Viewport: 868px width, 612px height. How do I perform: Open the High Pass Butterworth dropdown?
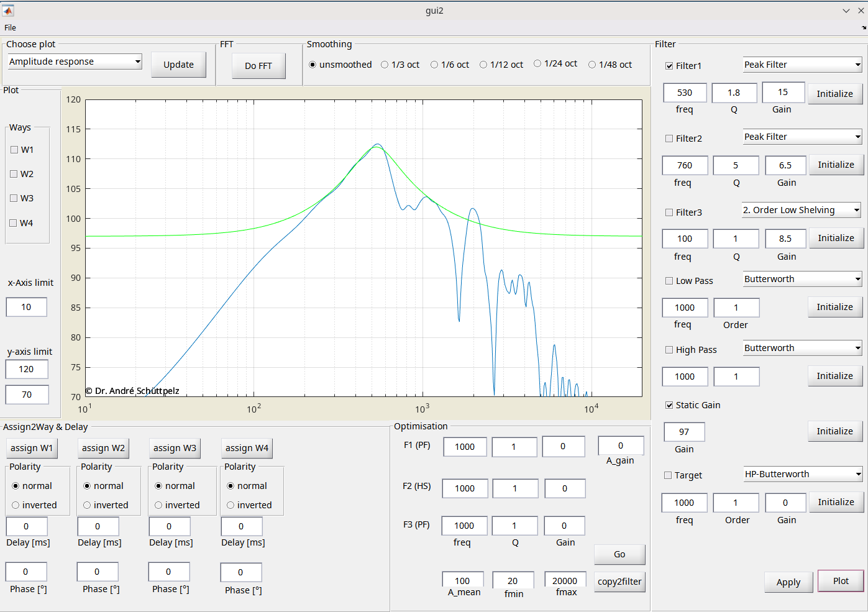(x=802, y=348)
